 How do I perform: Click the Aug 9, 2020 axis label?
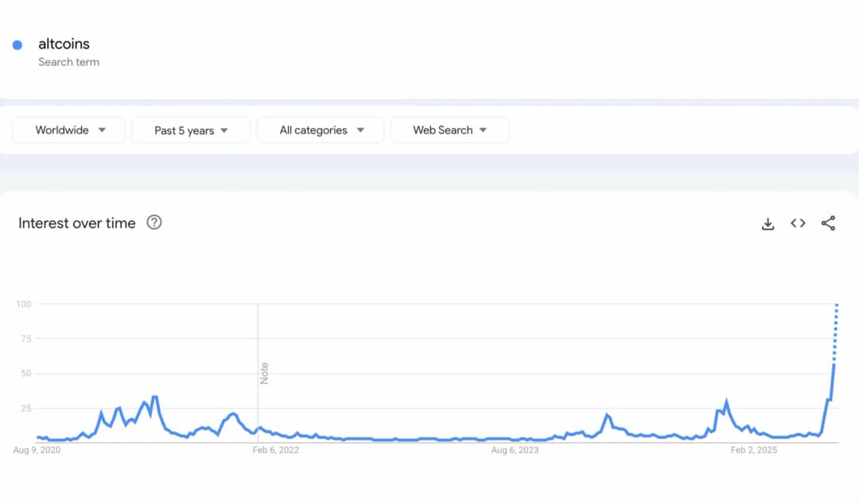(37, 451)
